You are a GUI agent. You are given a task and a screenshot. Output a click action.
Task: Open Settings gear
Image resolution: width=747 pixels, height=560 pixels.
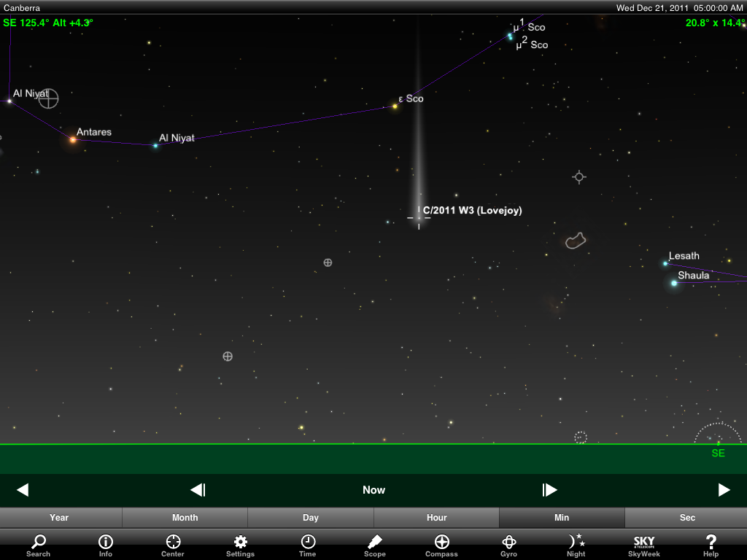point(240,545)
